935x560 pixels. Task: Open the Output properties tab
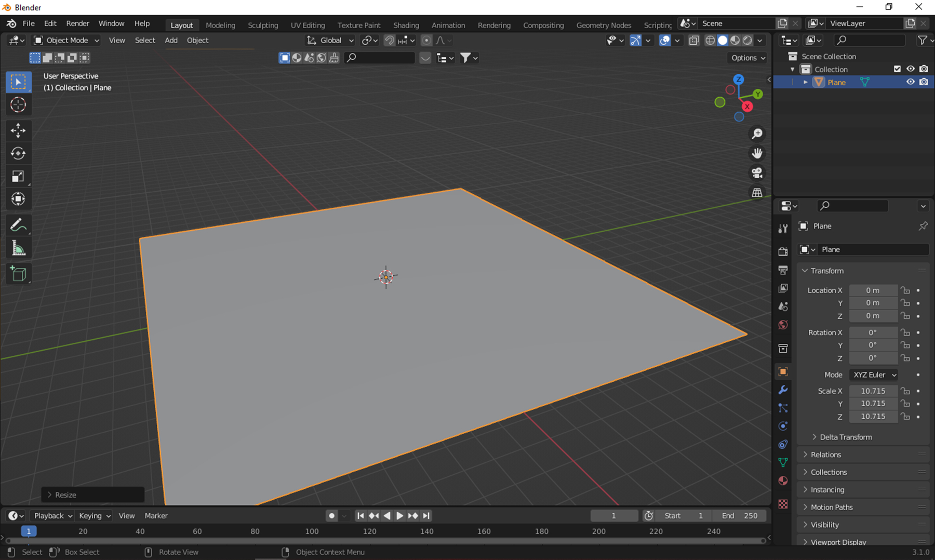click(x=783, y=270)
